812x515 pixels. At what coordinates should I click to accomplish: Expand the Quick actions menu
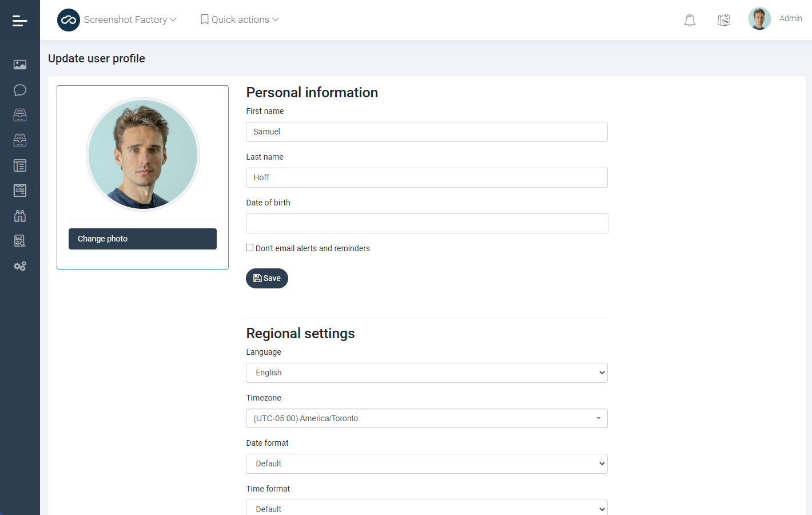point(240,19)
